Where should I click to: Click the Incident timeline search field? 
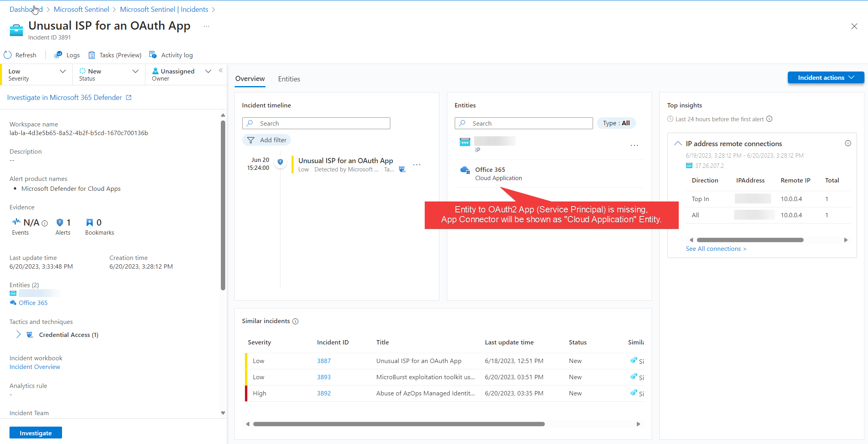pyautogui.click(x=316, y=123)
